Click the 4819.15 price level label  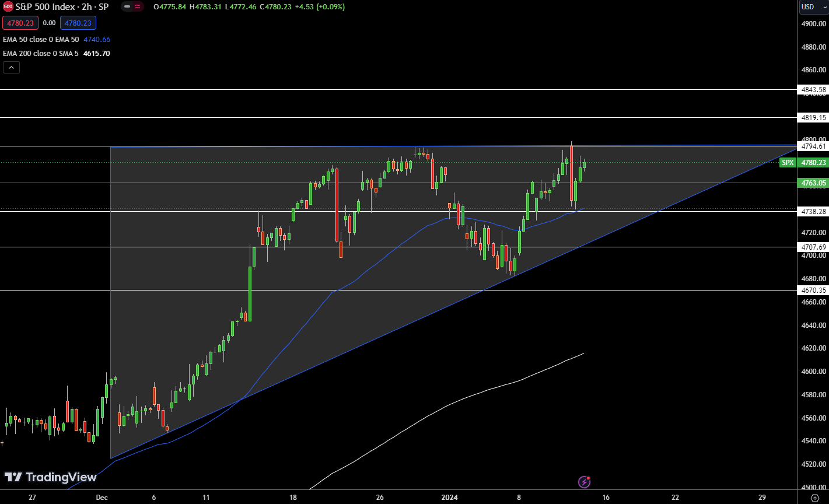[x=814, y=118]
